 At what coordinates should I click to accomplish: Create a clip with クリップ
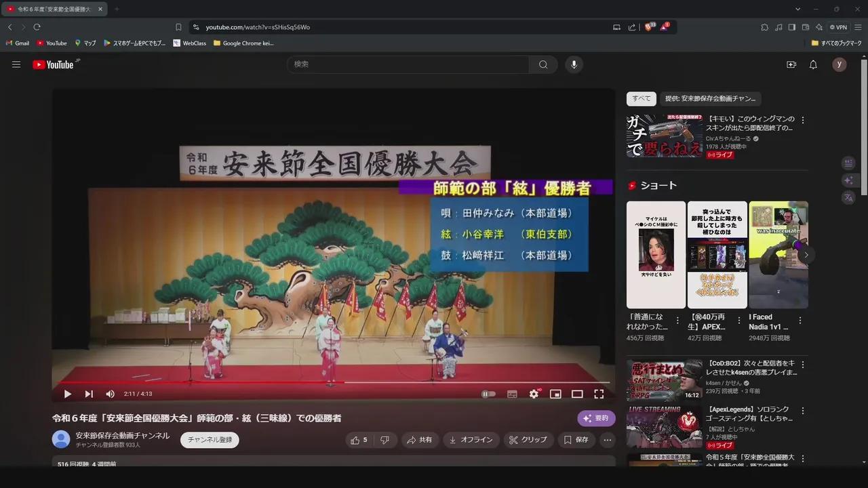(528, 440)
